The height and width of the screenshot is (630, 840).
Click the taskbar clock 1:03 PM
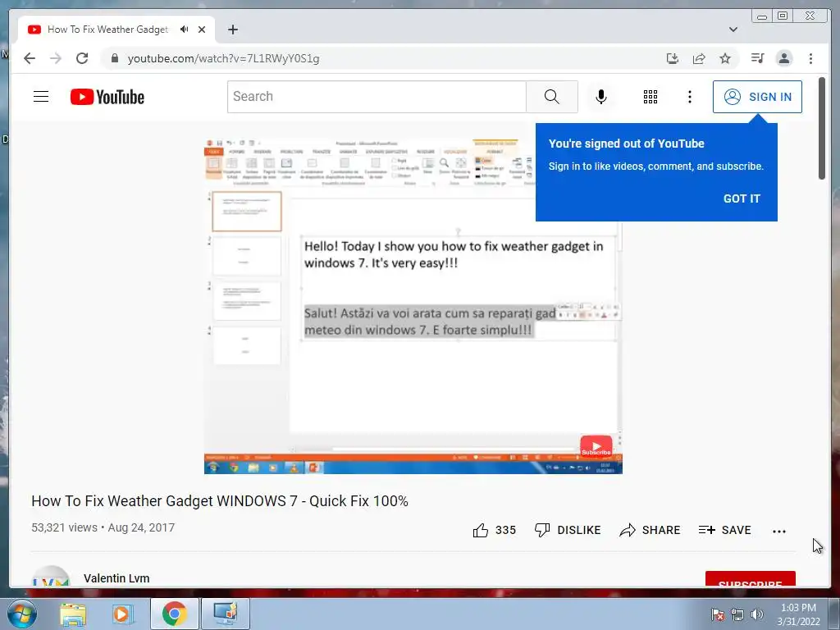click(798, 614)
